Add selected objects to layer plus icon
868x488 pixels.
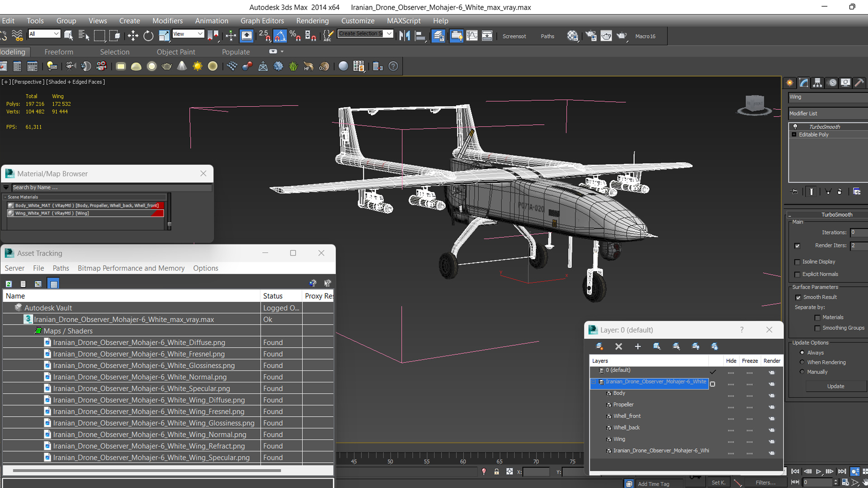pos(638,347)
